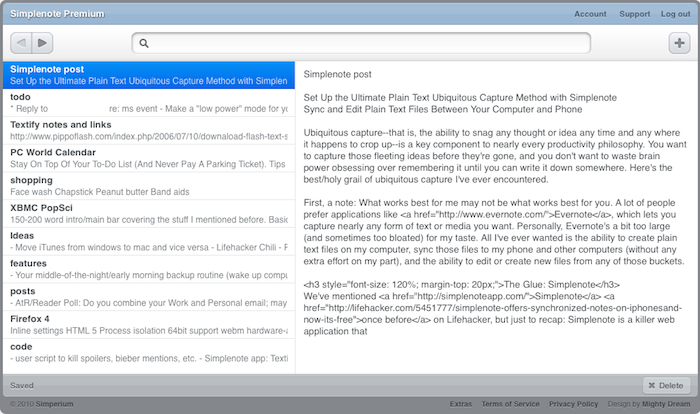Viewport: 700px width, 414px height.
Task: Open the Privacy Policy link
Action: (573, 404)
